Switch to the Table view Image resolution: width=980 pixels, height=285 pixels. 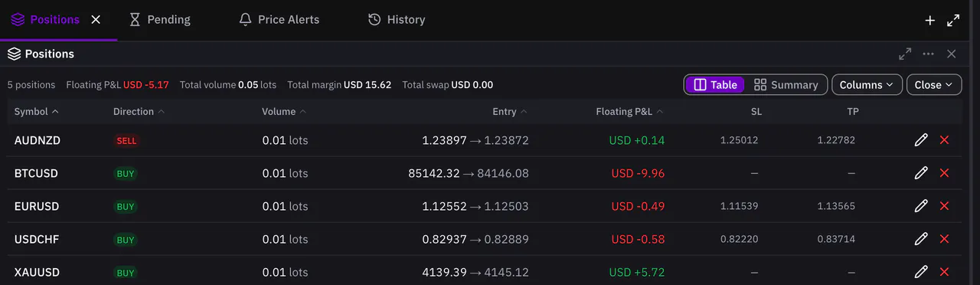(715, 84)
